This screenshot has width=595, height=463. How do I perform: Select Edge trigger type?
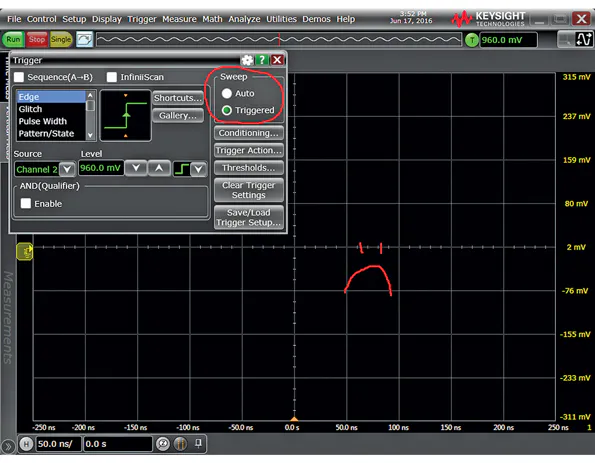coord(51,97)
